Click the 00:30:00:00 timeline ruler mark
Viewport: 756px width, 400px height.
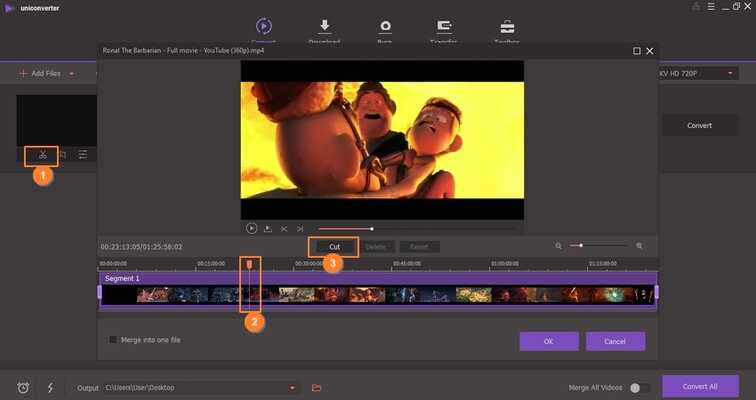(309, 264)
